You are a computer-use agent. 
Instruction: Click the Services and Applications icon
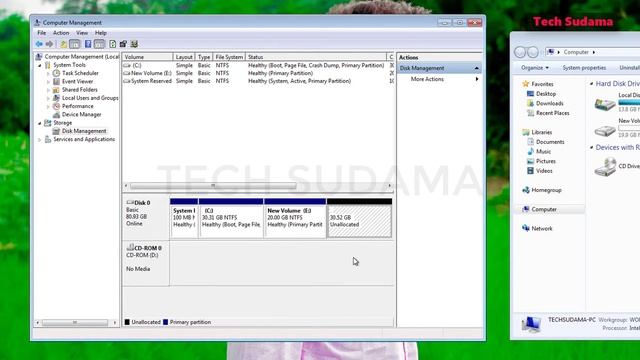coord(48,139)
